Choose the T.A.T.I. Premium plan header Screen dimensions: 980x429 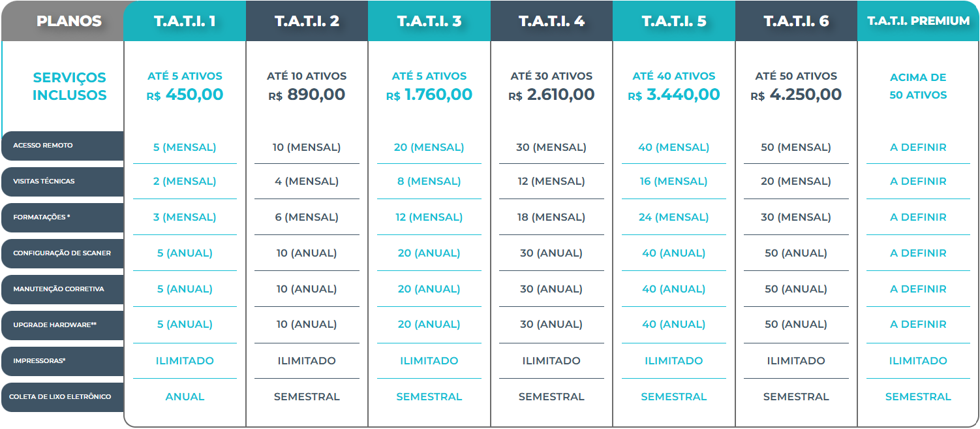[918, 21]
